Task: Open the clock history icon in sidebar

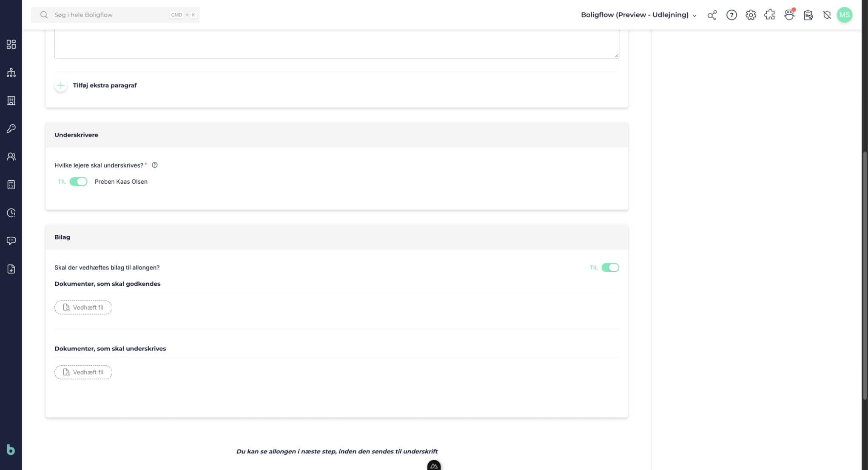Action: (11, 213)
